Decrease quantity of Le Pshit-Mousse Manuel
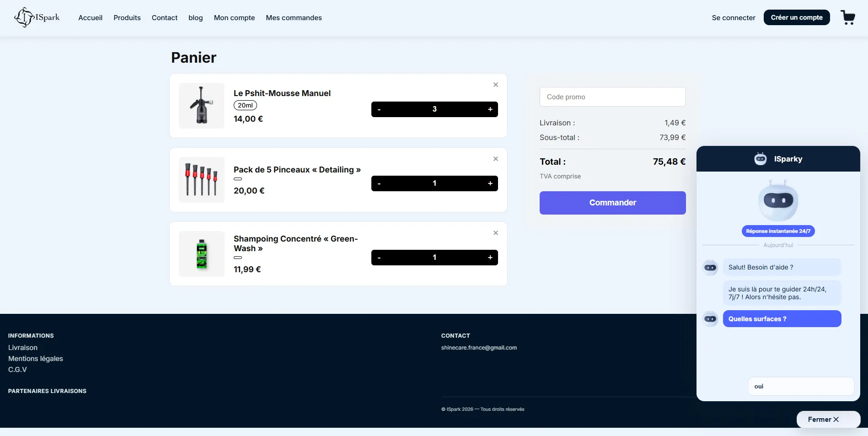Image resolution: width=868 pixels, height=436 pixels. pyautogui.click(x=379, y=109)
